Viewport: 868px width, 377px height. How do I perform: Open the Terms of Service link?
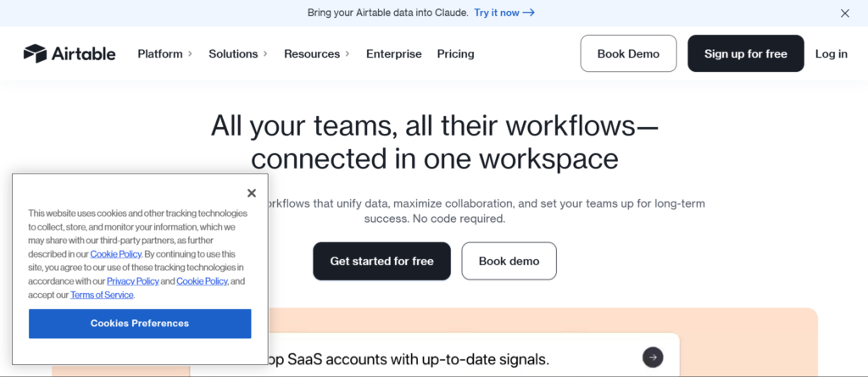coord(102,295)
